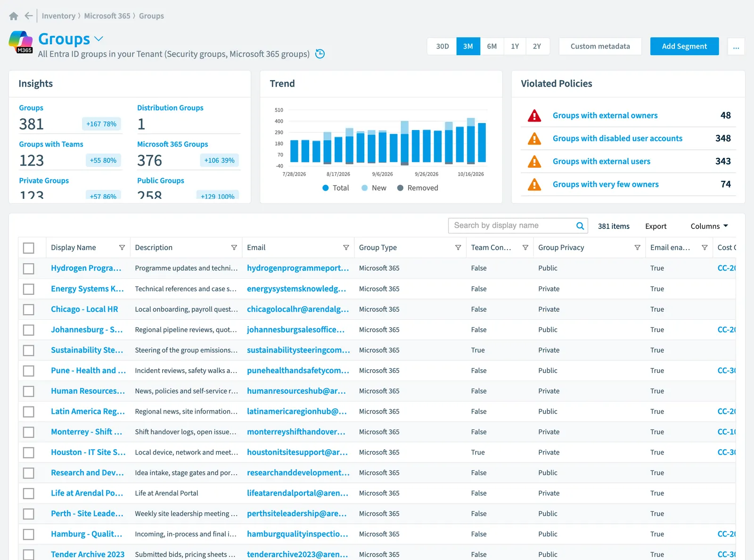Click warning icon for very few owners policy
Screen dimensions: 754x560
534,184
